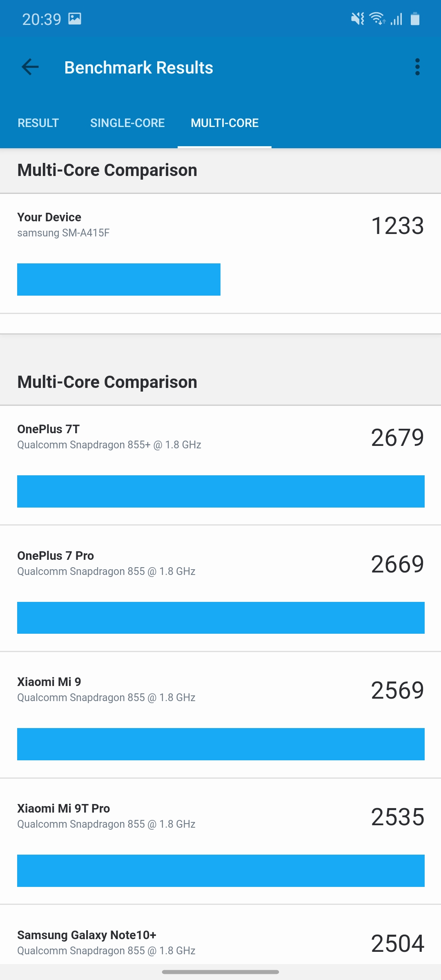Tap the Your Device score bar
This screenshot has height=980, width=441.
[x=119, y=279]
